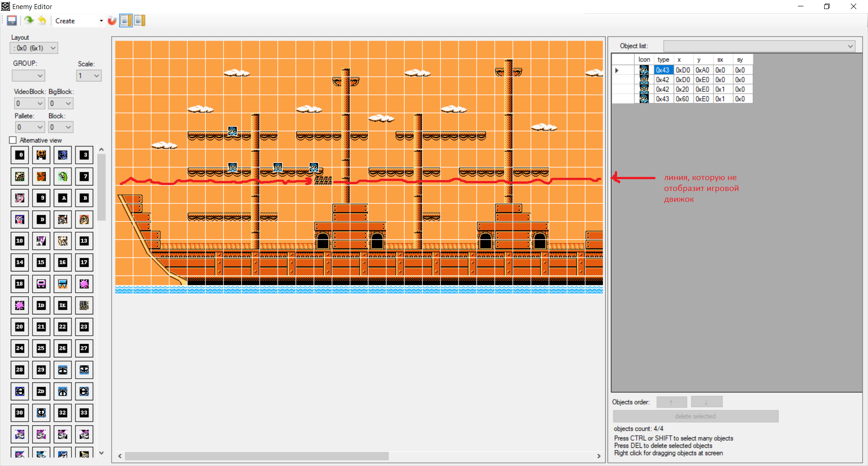The width and height of the screenshot is (868, 466).
Task: Select enemy type 13 in palette
Action: 84,241
